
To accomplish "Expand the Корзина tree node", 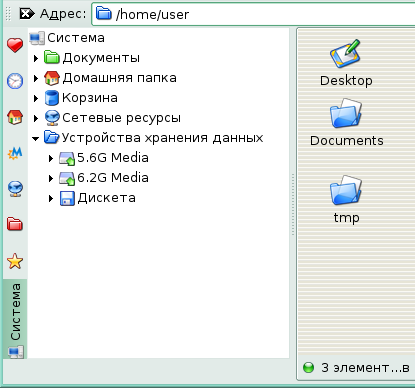I will point(36,98).
